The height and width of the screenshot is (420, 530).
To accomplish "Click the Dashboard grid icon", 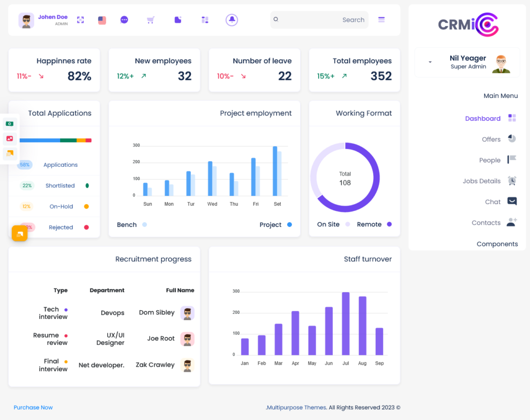I will point(512,118).
